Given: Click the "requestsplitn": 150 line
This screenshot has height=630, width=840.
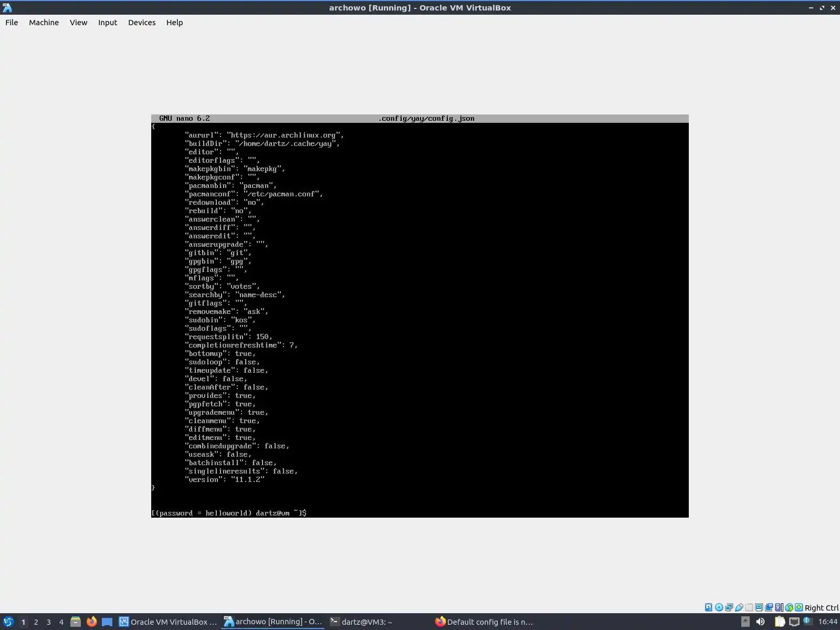Looking at the screenshot, I should pyautogui.click(x=228, y=337).
